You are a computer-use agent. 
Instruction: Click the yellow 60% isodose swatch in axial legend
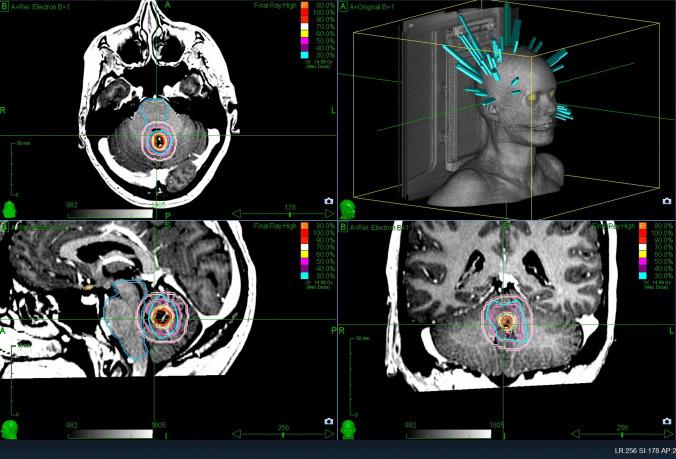tap(304, 34)
